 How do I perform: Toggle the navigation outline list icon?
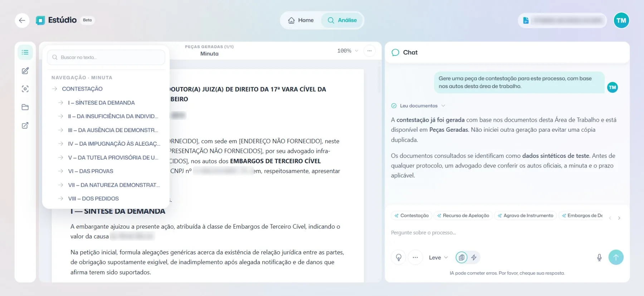click(x=25, y=52)
